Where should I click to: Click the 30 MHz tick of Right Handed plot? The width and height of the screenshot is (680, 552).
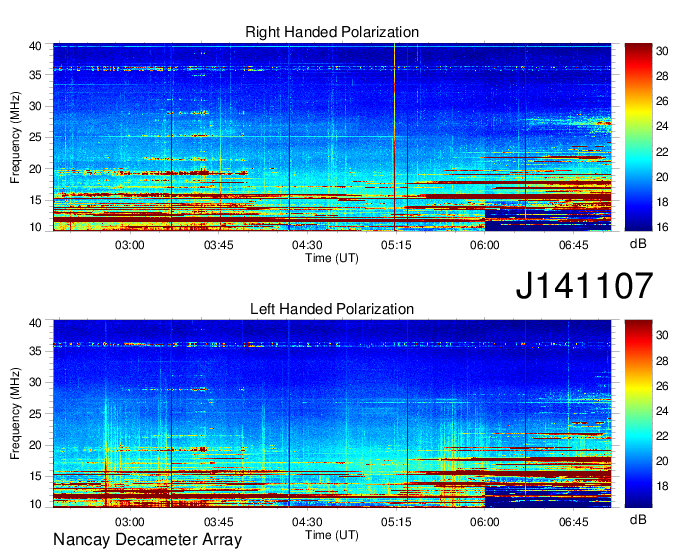35,107
